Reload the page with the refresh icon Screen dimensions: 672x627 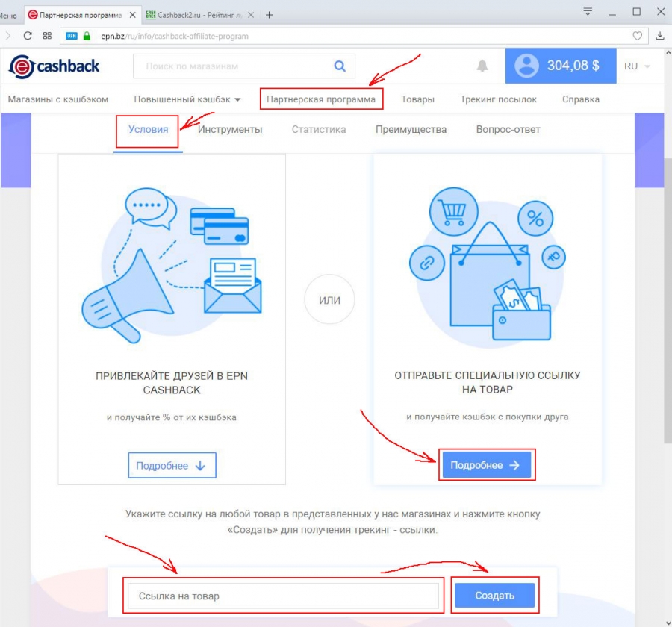28,36
